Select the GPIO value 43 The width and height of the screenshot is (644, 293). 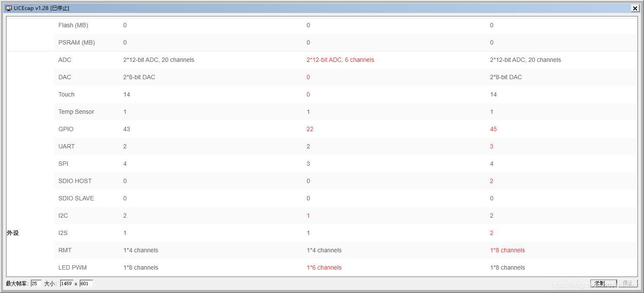pyautogui.click(x=127, y=129)
